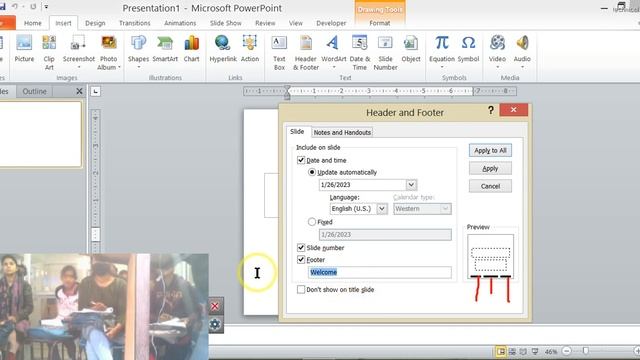The image size is (640, 360).
Task: Expand Photo Album dropdown arrow
Action: (x=119, y=67)
